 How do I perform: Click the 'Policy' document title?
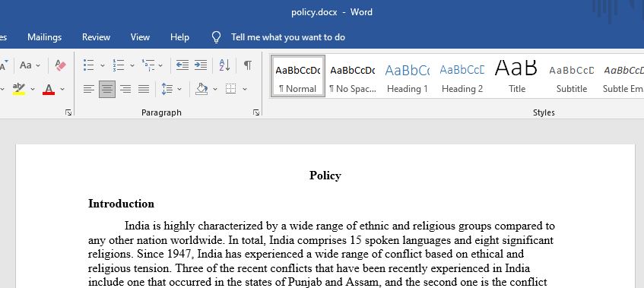click(325, 176)
